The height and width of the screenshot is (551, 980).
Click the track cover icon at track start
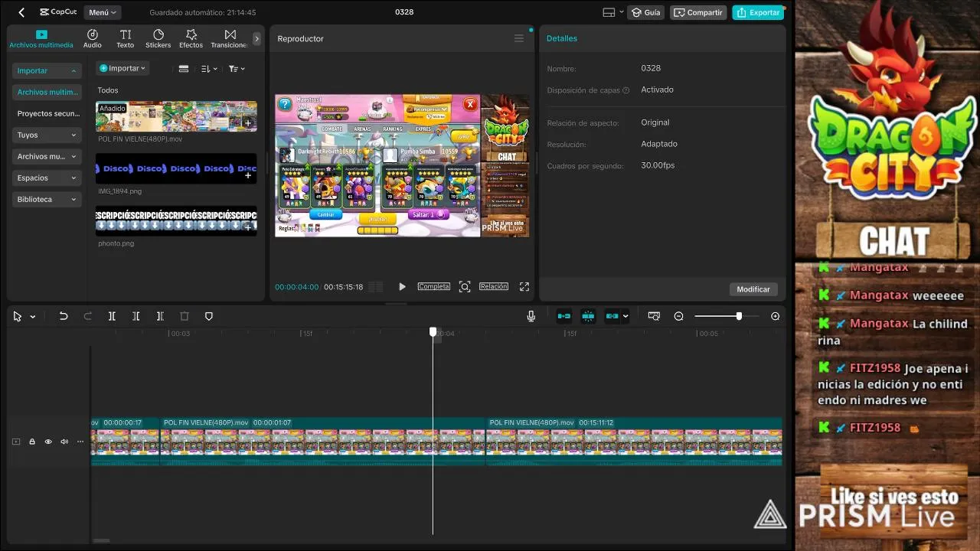point(16,442)
